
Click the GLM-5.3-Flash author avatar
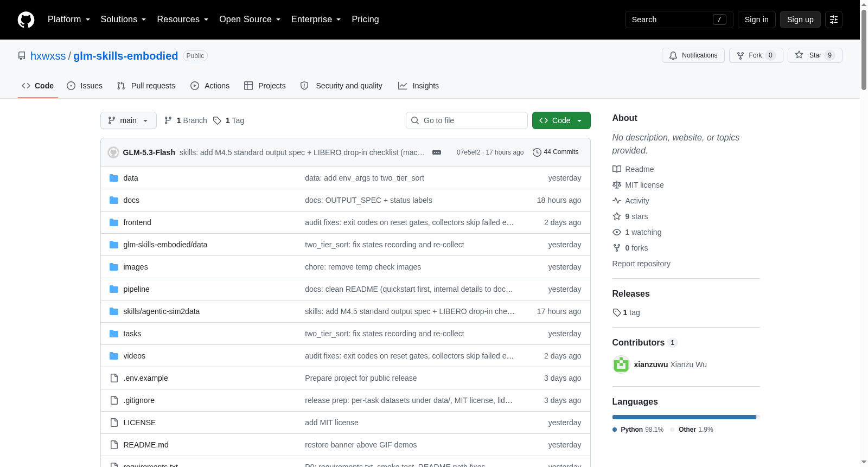click(113, 152)
